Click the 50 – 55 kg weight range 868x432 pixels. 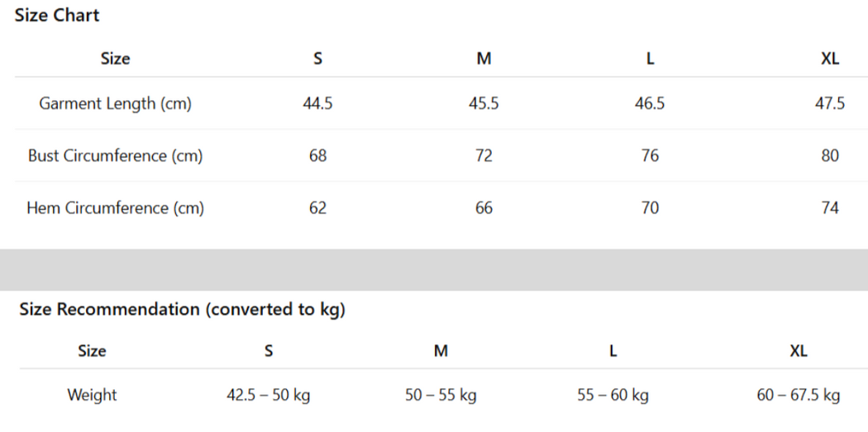[441, 395]
